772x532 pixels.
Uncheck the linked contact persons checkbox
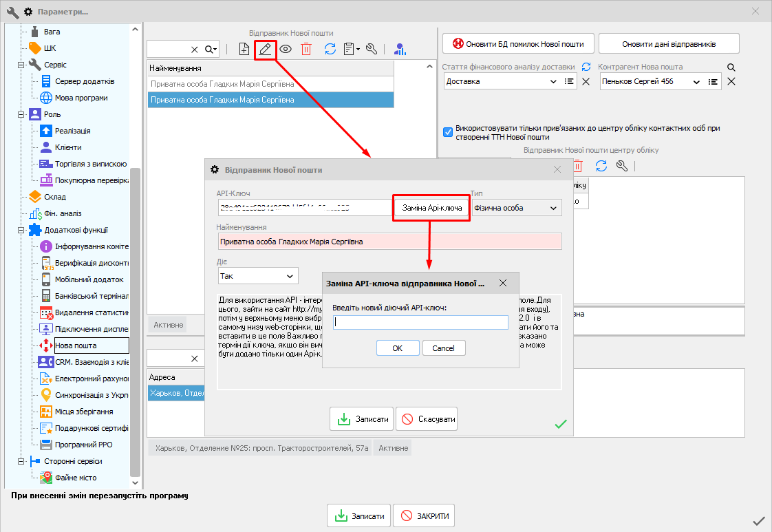[x=448, y=132]
